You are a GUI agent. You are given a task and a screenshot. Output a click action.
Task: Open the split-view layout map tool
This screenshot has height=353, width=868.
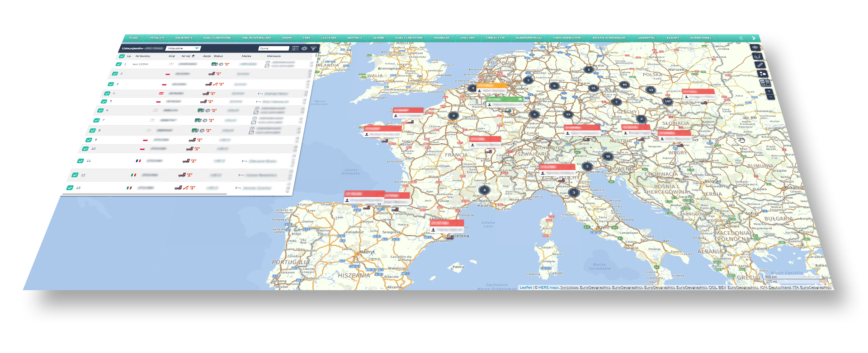(765, 83)
